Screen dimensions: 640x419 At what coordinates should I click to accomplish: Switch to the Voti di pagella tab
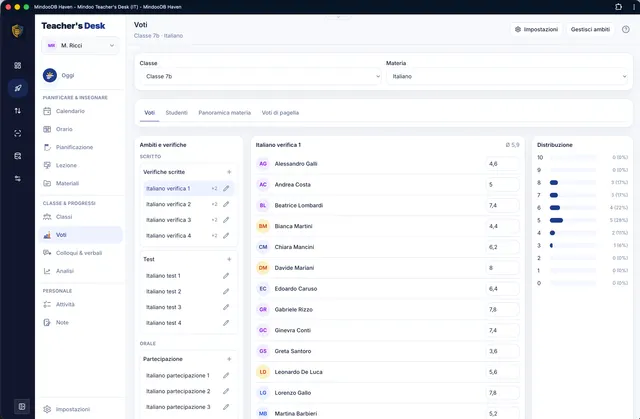pyautogui.click(x=280, y=113)
